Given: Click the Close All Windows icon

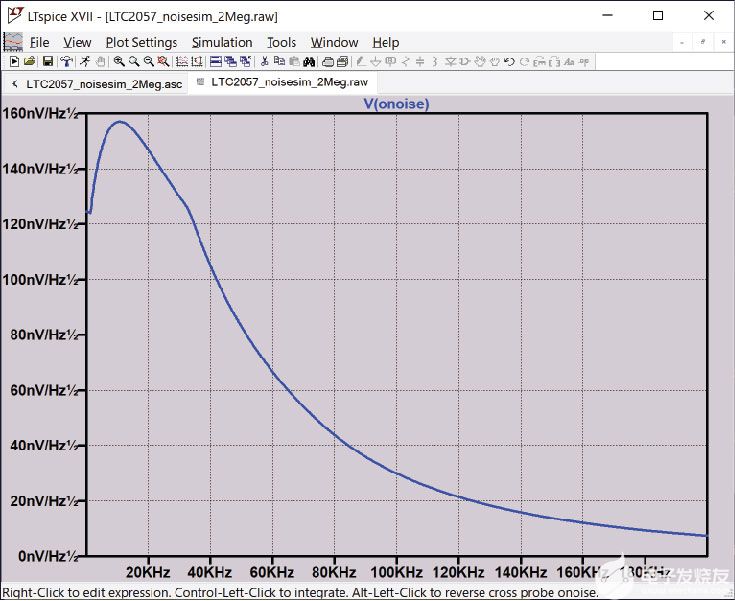Looking at the screenshot, I should [x=246, y=61].
